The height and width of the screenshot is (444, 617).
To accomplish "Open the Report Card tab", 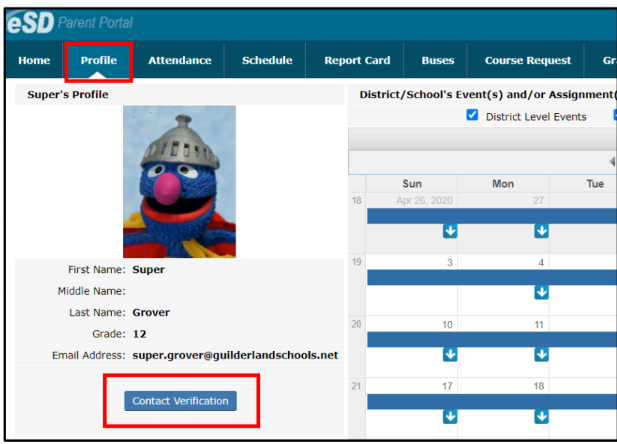I will (357, 60).
